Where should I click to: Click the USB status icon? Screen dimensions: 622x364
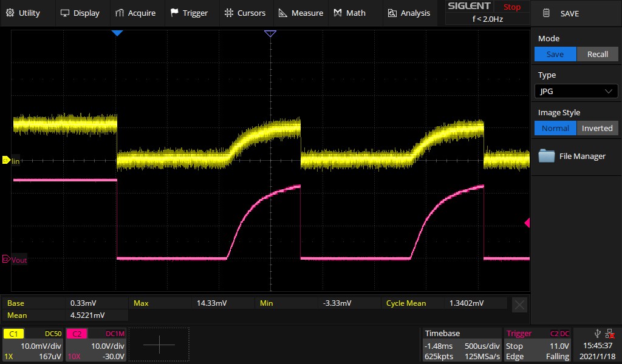(x=598, y=334)
